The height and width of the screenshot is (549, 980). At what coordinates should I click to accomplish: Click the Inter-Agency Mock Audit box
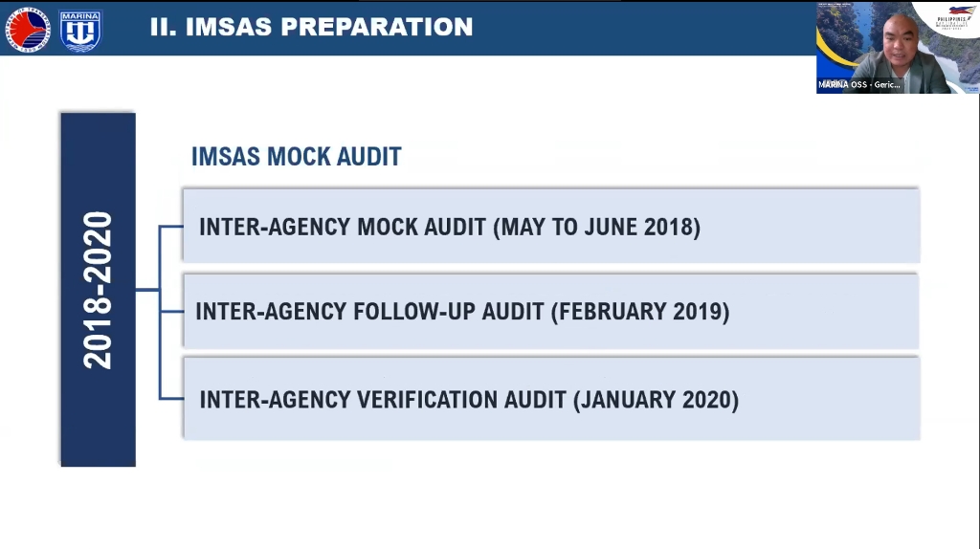[x=550, y=226]
